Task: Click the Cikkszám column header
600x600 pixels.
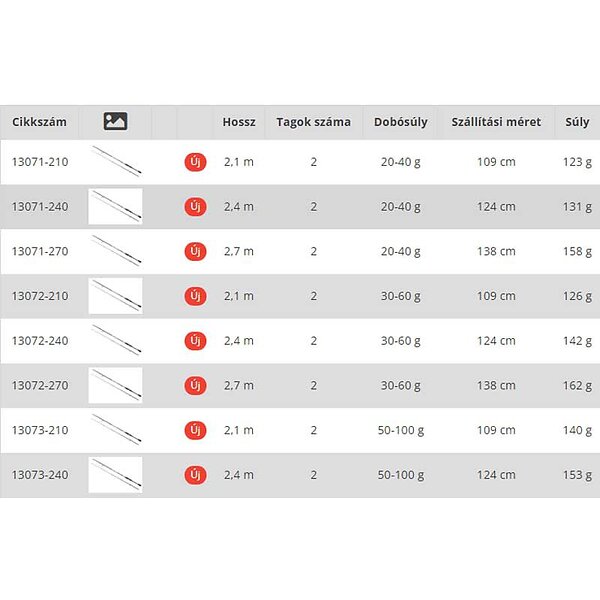Action: [39, 122]
